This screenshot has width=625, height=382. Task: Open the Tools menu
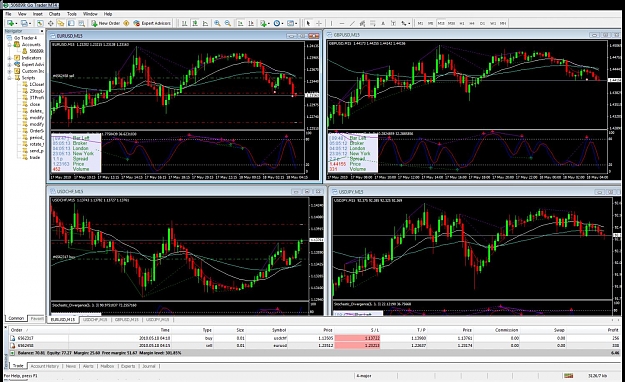(x=72, y=14)
